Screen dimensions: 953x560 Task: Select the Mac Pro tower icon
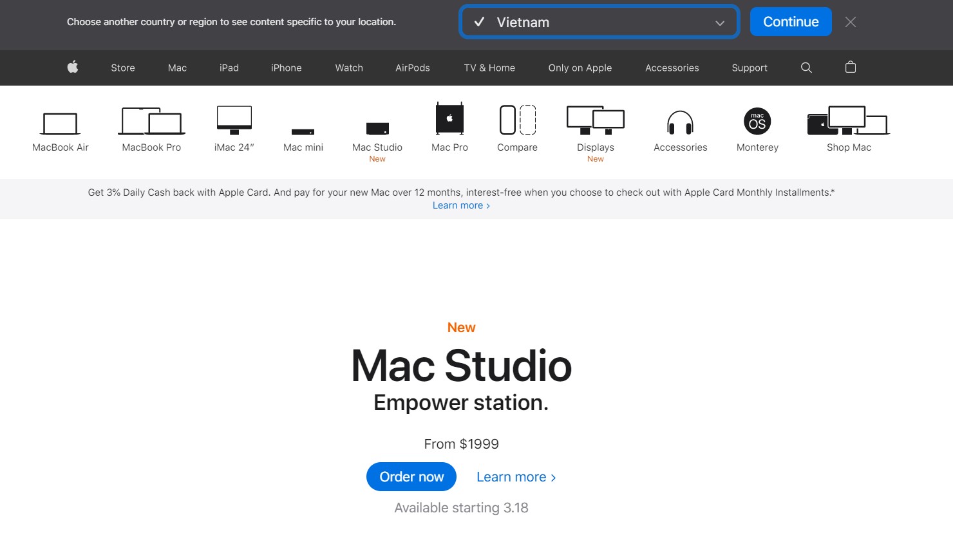pyautogui.click(x=449, y=118)
